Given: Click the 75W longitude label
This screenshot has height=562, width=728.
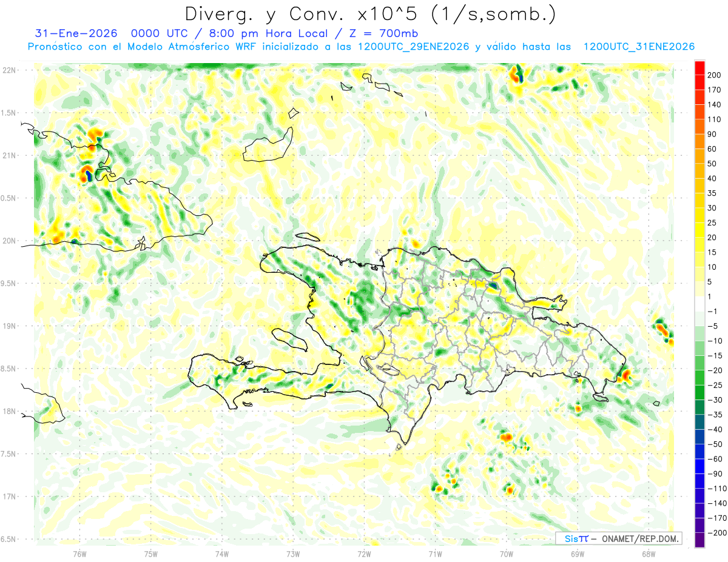Looking at the screenshot, I should click(150, 553).
